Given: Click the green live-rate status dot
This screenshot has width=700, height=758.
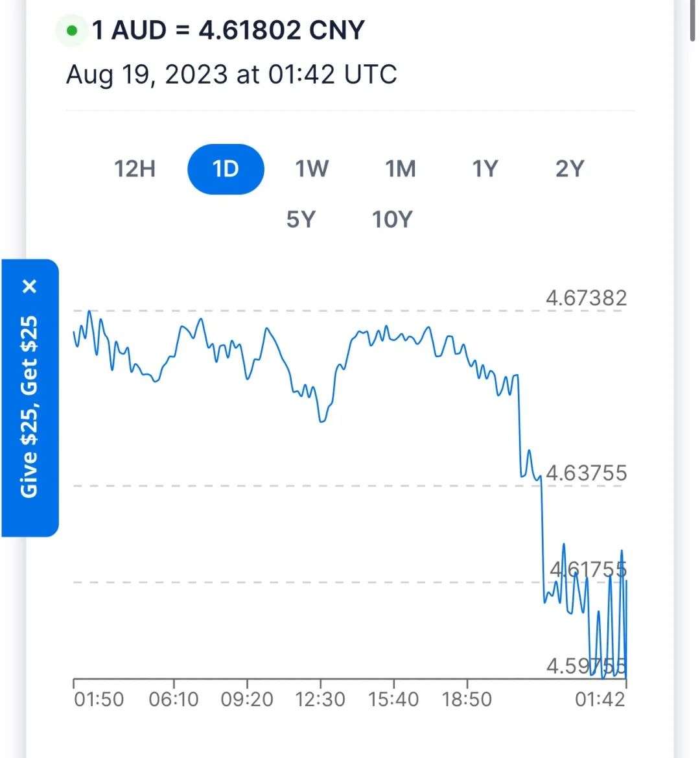Looking at the screenshot, I should tap(72, 31).
